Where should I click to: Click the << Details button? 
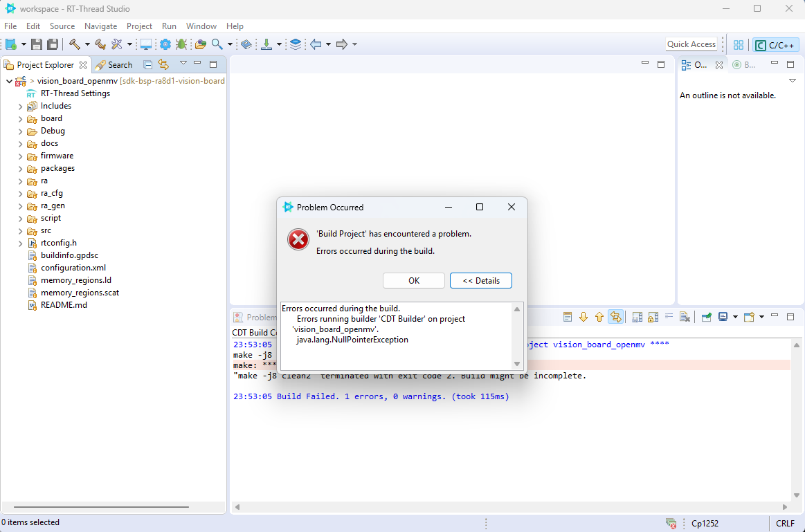point(480,280)
